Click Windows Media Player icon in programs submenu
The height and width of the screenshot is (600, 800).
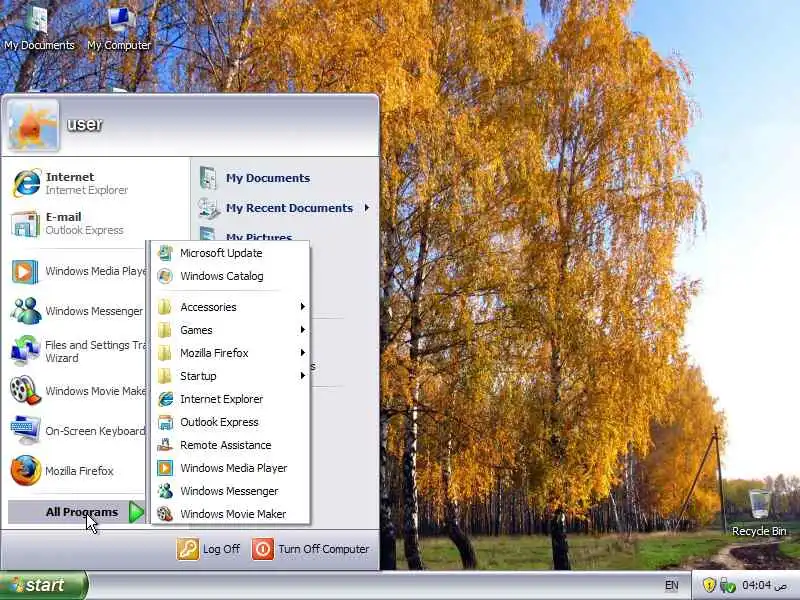tap(165, 468)
